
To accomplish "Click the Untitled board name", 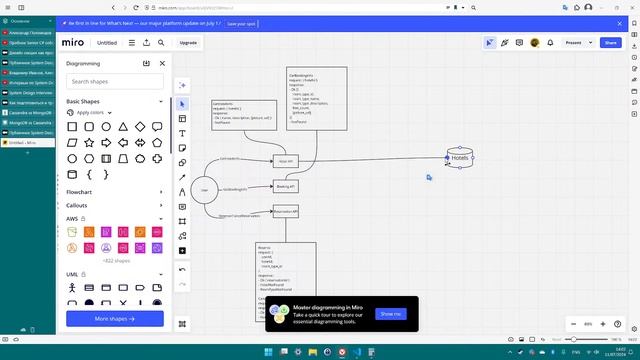I will click(107, 42).
